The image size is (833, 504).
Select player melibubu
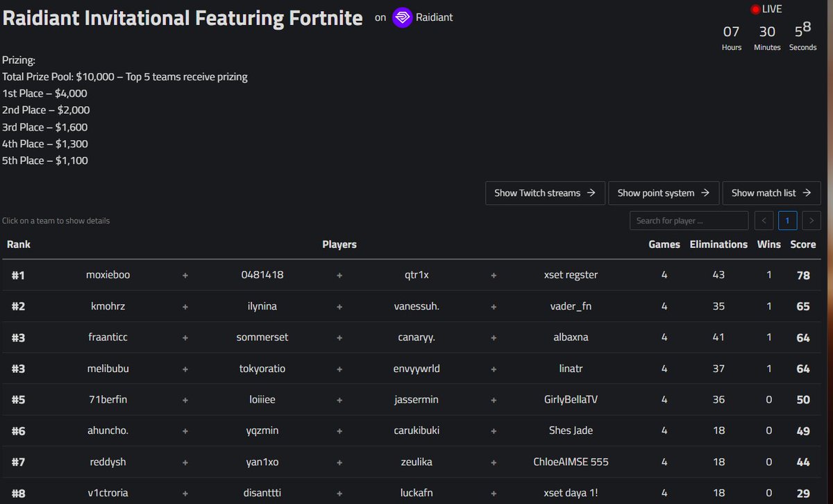coord(108,368)
